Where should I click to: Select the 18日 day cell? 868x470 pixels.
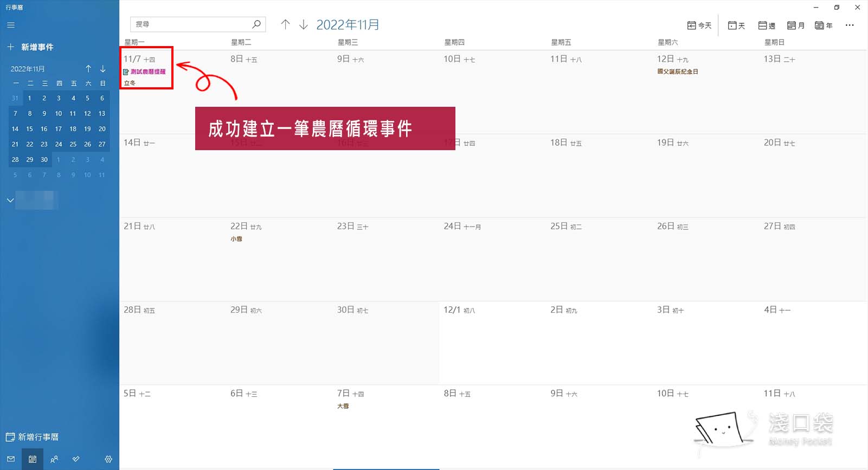tap(600, 176)
